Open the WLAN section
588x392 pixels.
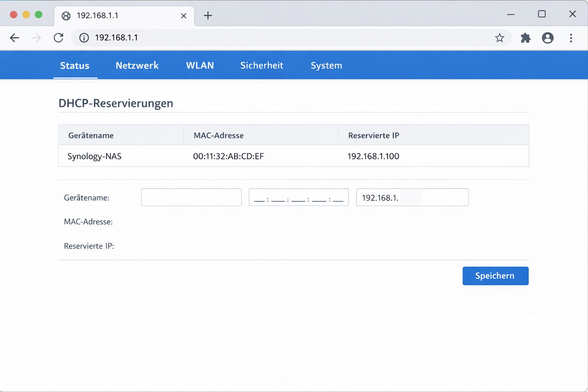[199, 65]
